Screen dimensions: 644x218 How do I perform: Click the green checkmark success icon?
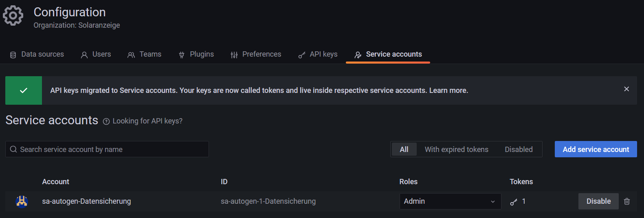coord(24,90)
